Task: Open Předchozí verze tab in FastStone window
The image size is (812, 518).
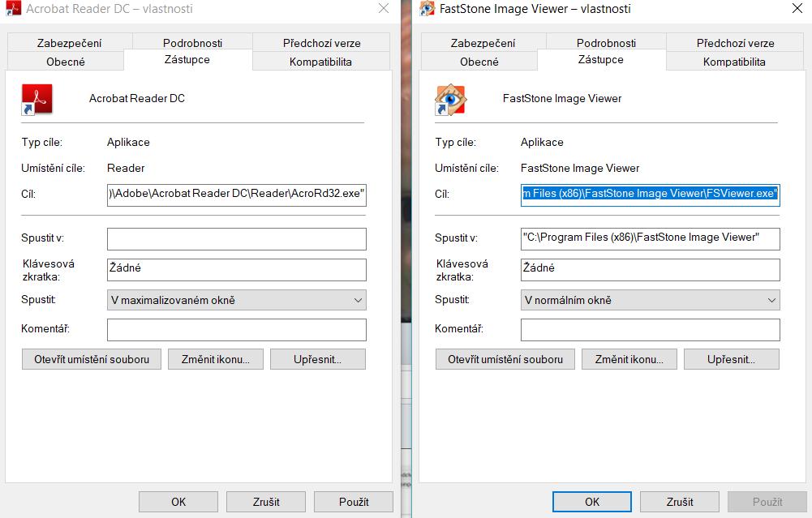Action: tap(735, 43)
